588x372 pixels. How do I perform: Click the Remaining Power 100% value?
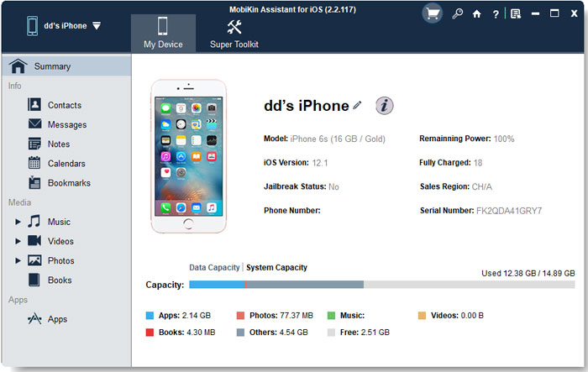pos(504,139)
